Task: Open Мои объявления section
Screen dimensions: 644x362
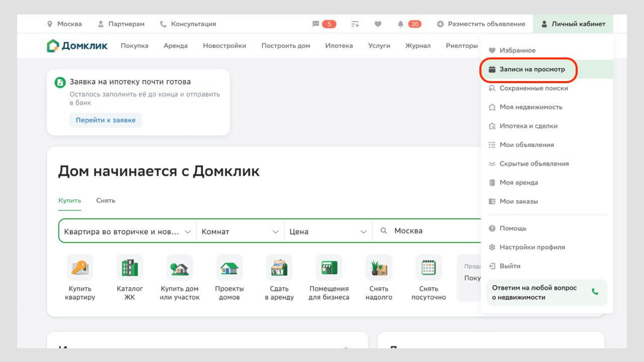Action: coord(526,144)
